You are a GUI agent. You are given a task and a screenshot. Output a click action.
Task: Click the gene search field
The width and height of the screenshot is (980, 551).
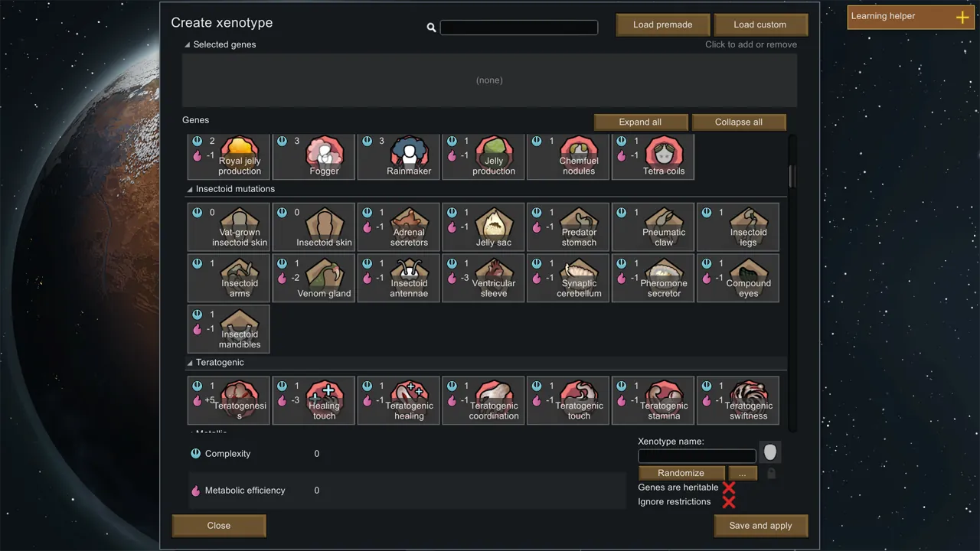[518, 28]
